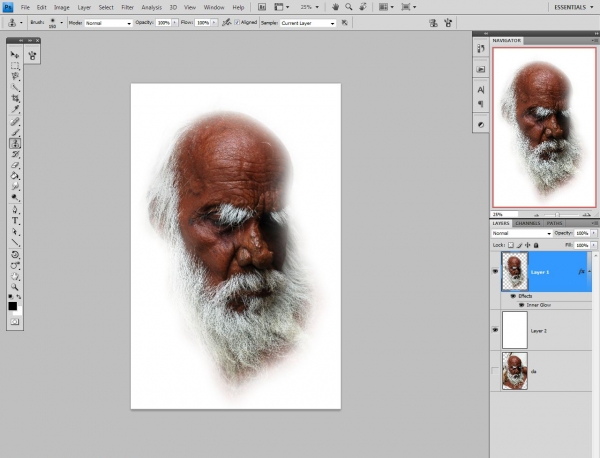The image size is (600, 458).
Task: Select the History Brush tool
Action: pos(15,154)
